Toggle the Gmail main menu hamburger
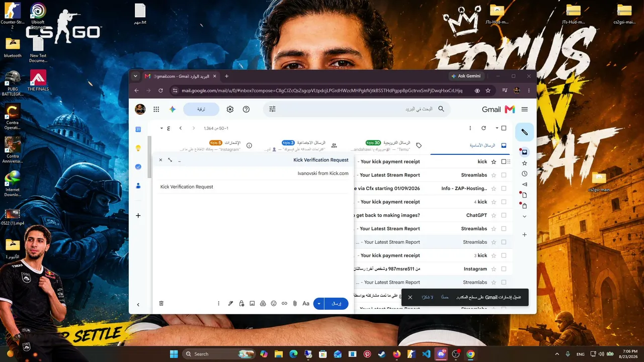The image size is (644, 362). click(525, 109)
